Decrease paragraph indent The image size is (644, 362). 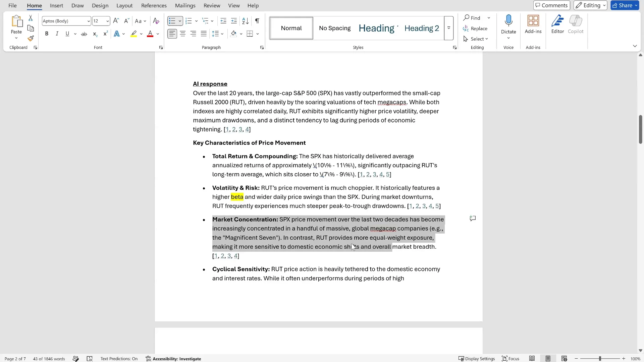223,21
